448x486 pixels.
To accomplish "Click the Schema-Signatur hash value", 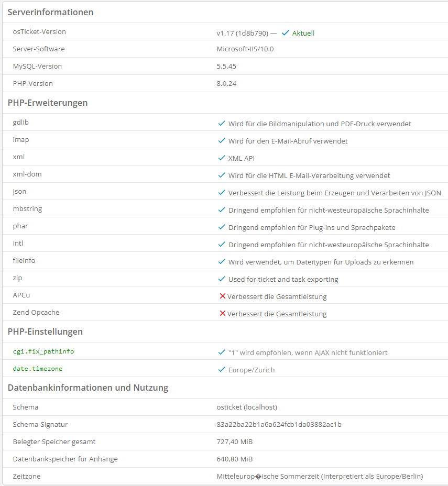I will coord(279,424).
